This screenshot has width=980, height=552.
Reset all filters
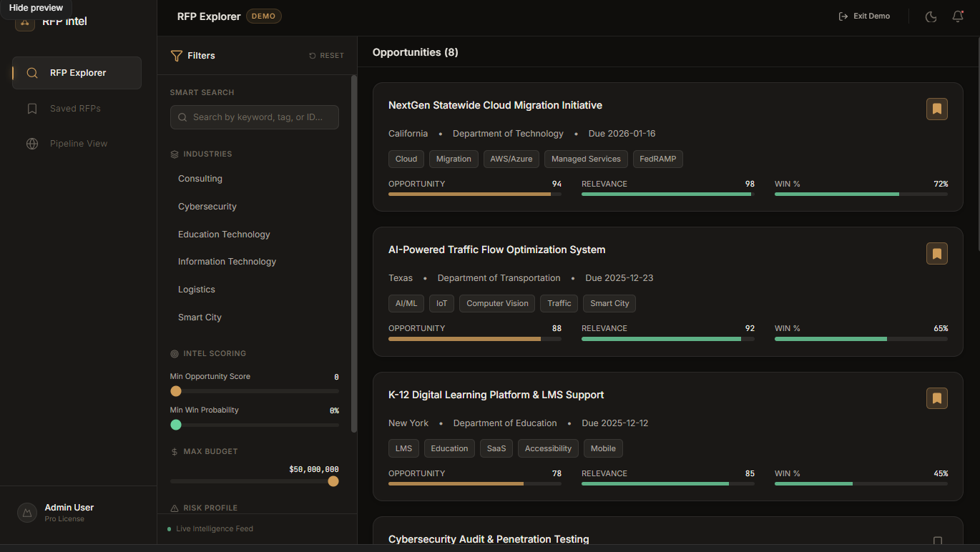(x=326, y=55)
